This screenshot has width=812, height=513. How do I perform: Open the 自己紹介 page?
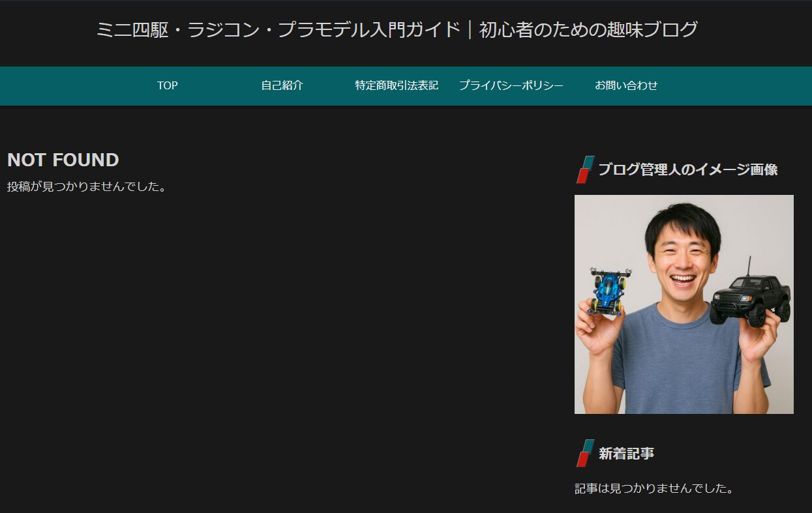point(282,85)
